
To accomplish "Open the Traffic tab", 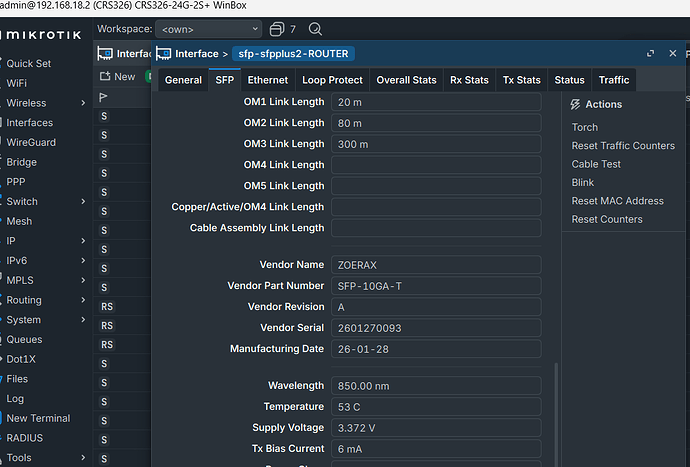I will [x=614, y=80].
